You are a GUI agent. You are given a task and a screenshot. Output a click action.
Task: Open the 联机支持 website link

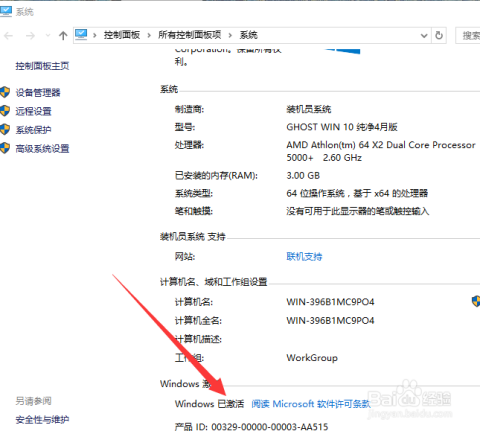tap(304, 256)
